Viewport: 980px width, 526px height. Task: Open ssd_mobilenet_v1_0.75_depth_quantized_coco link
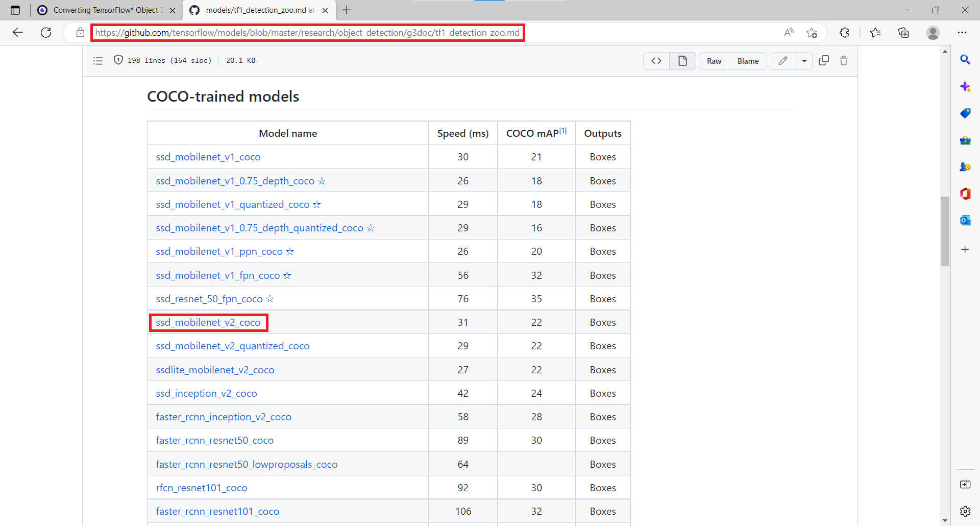(260, 228)
